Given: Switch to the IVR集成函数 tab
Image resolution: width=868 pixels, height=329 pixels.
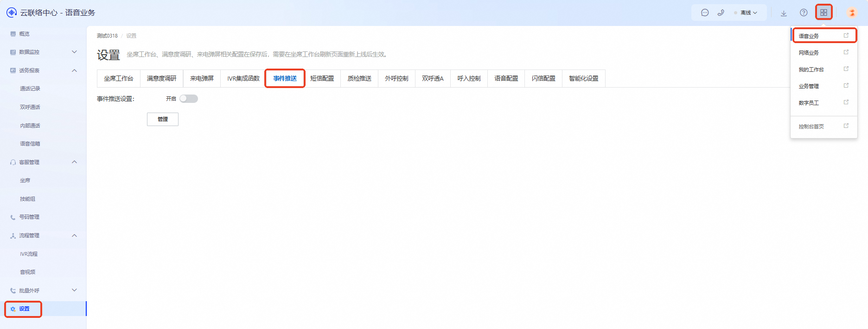Looking at the screenshot, I should [243, 78].
